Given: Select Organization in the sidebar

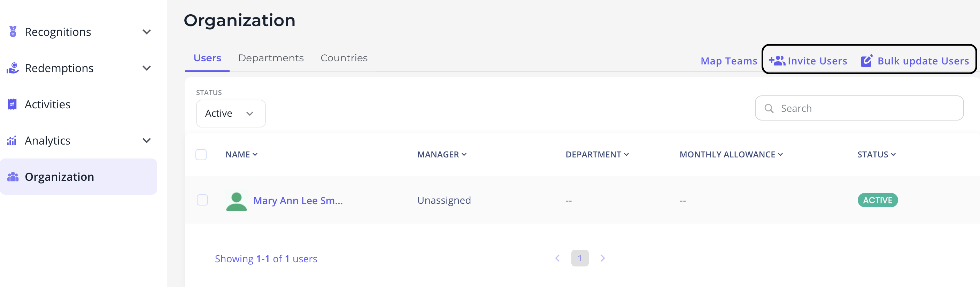Looking at the screenshot, I should 78,177.
